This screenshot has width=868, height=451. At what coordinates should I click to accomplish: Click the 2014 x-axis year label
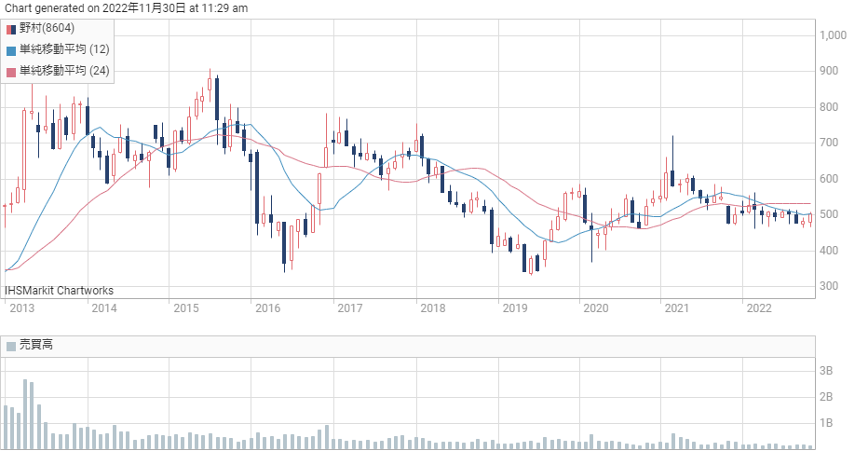pos(104,308)
